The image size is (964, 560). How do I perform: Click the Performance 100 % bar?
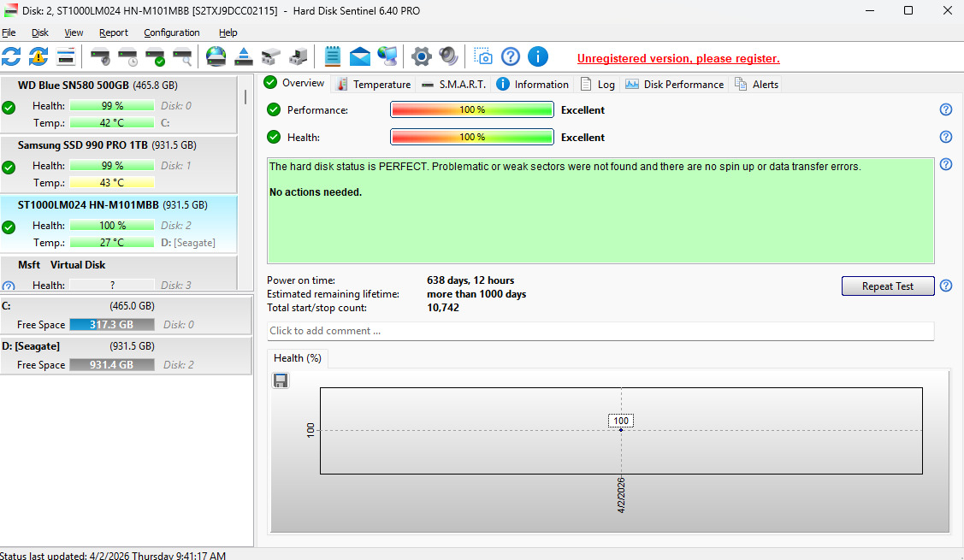pos(472,109)
